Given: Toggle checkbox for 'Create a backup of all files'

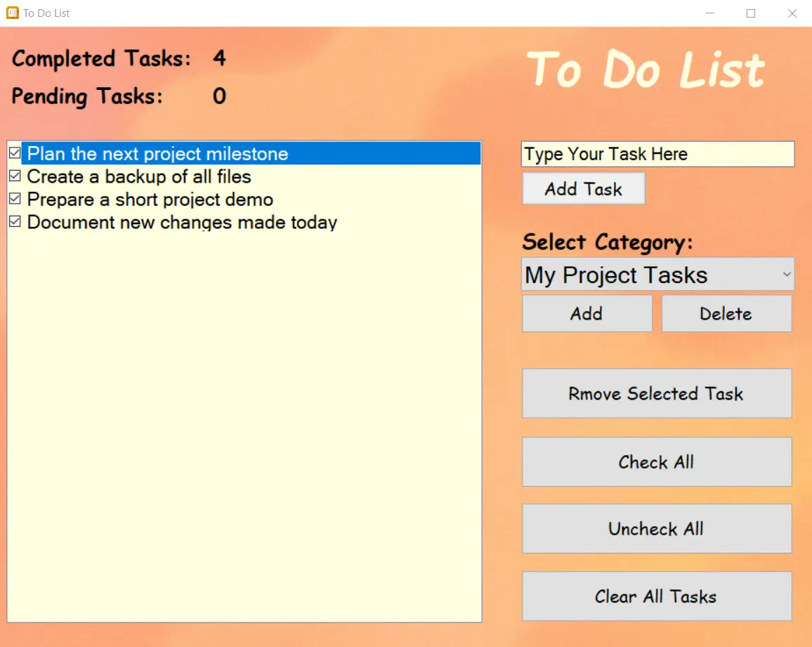Looking at the screenshot, I should coord(15,176).
